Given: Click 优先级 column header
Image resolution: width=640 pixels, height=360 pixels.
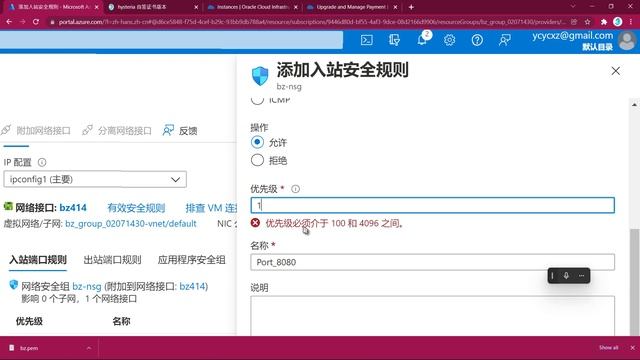Looking at the screenshot, I should coord(29,321).
